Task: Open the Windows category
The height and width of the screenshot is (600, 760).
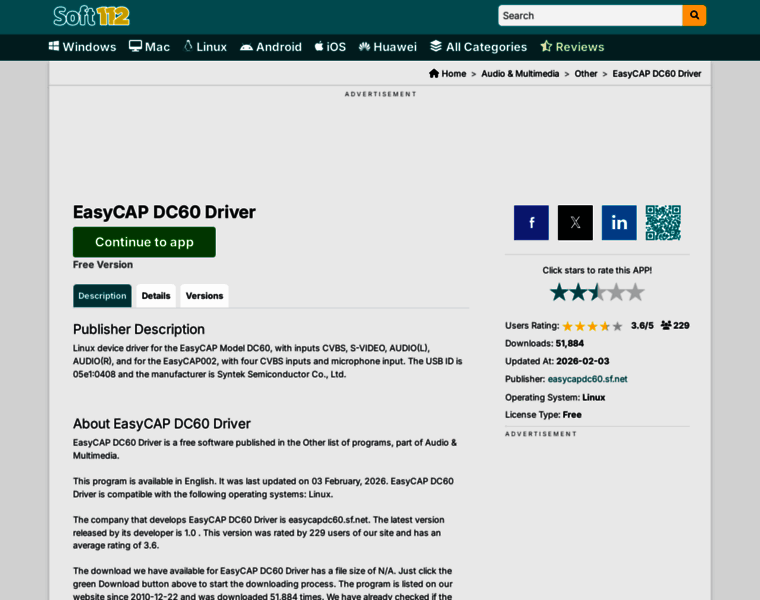Action: point(82,47)
